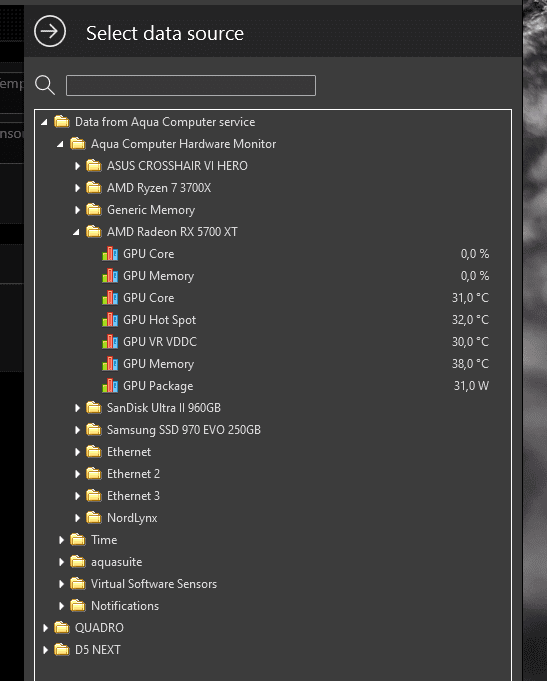The image size is (547, 681).
Task: Select the GPU Package sensor label
Action: pyautogui.click(x=158, y=386)
